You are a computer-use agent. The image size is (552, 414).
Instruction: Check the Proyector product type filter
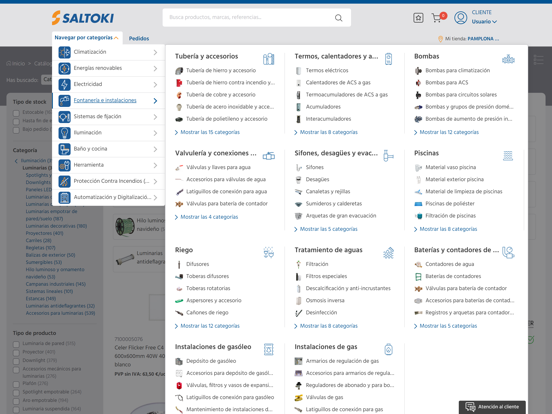(x=16, y=353)
